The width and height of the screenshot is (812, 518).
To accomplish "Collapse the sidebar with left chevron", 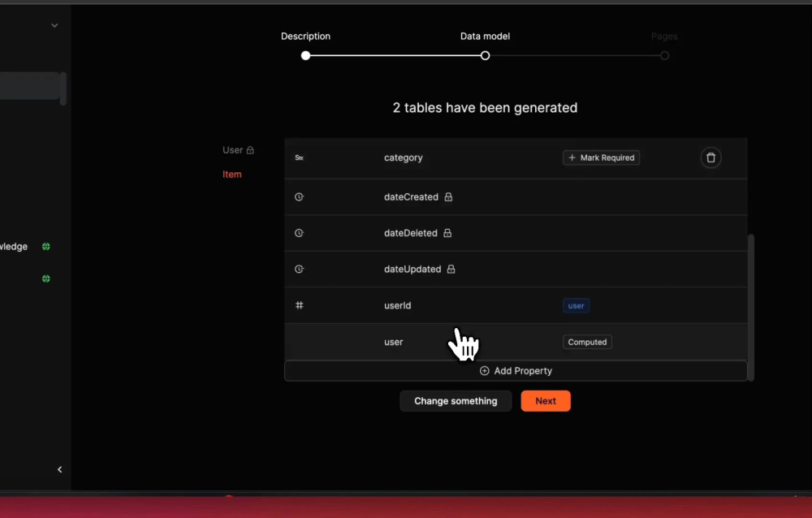I will coord(59,469).
